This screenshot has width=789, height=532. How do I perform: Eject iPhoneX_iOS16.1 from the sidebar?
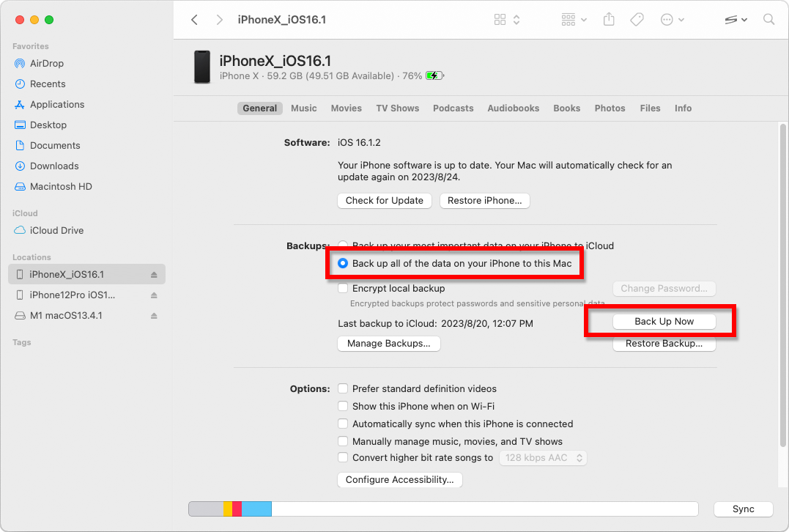(154, 275)
